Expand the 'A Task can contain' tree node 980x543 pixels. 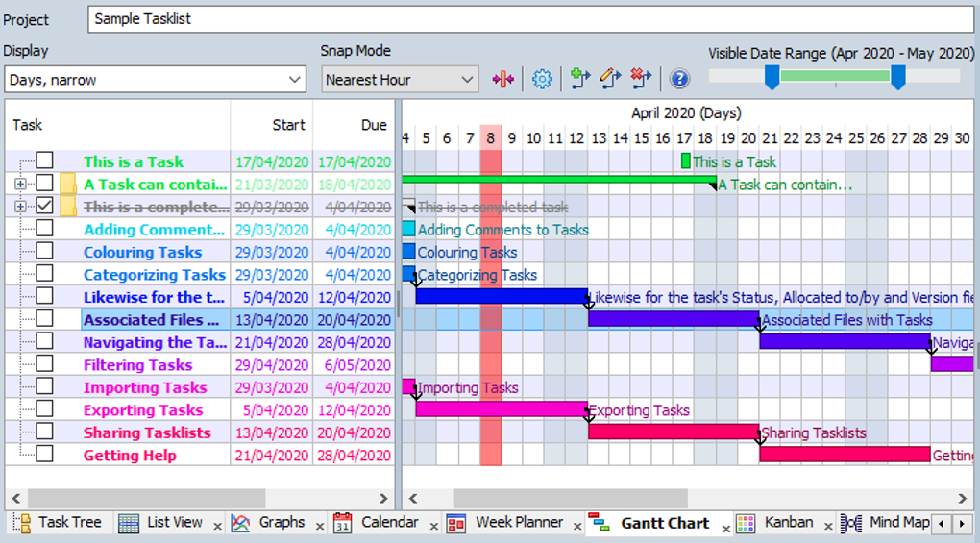pyautogui.click(x=20, y=185)
